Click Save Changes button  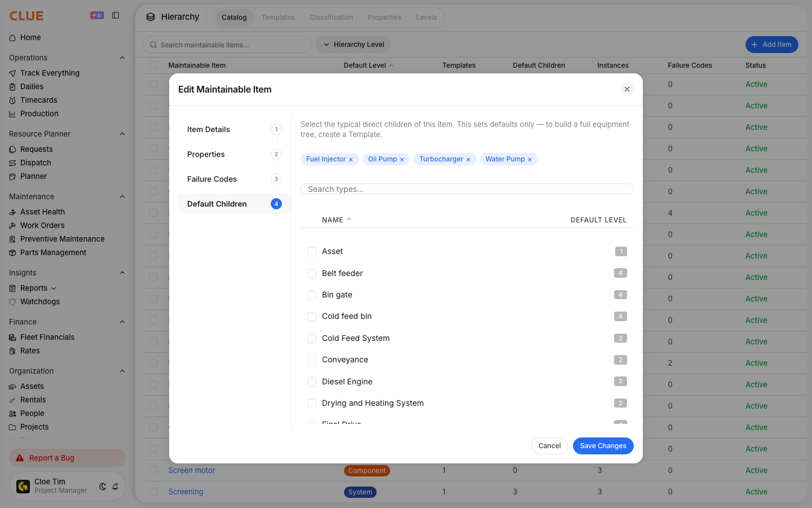[x=603, y=446]
